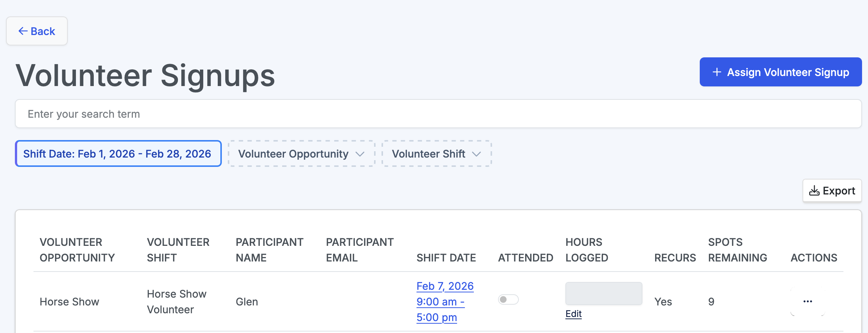Click the Hours Logged input box
This screenshot has height=333, width=868.
coord(603,294)
